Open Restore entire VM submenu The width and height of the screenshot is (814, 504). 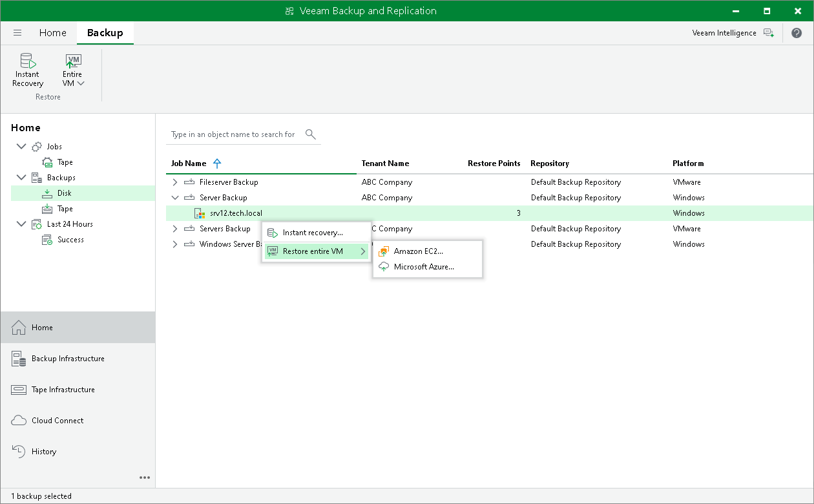(317, 251)
